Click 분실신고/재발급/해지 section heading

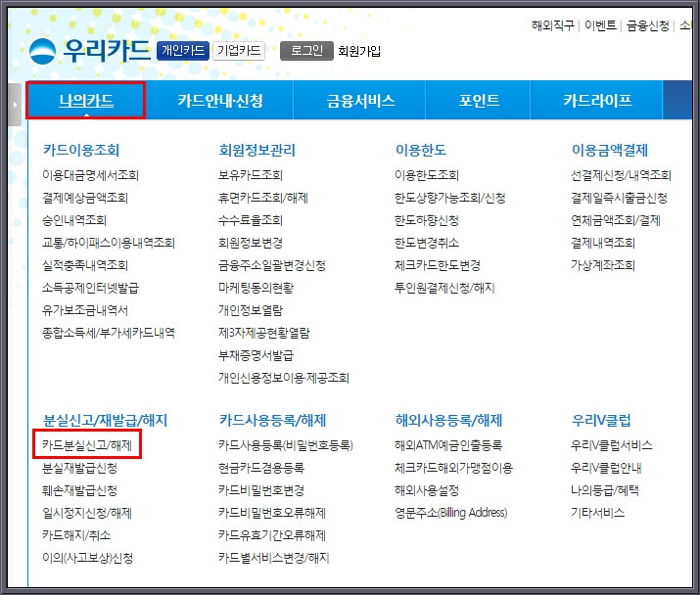tap(106, 420)
